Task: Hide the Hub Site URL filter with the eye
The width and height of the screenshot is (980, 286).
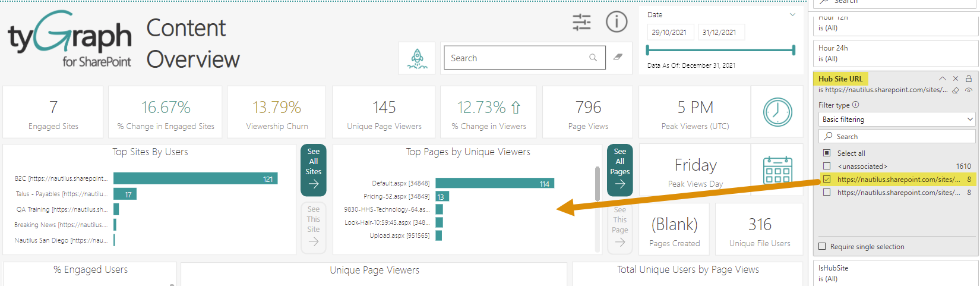Action: (x=969, y=90)
